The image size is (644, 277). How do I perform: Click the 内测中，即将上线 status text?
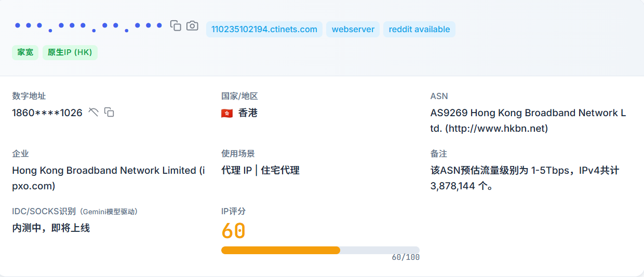pos(51,228)
